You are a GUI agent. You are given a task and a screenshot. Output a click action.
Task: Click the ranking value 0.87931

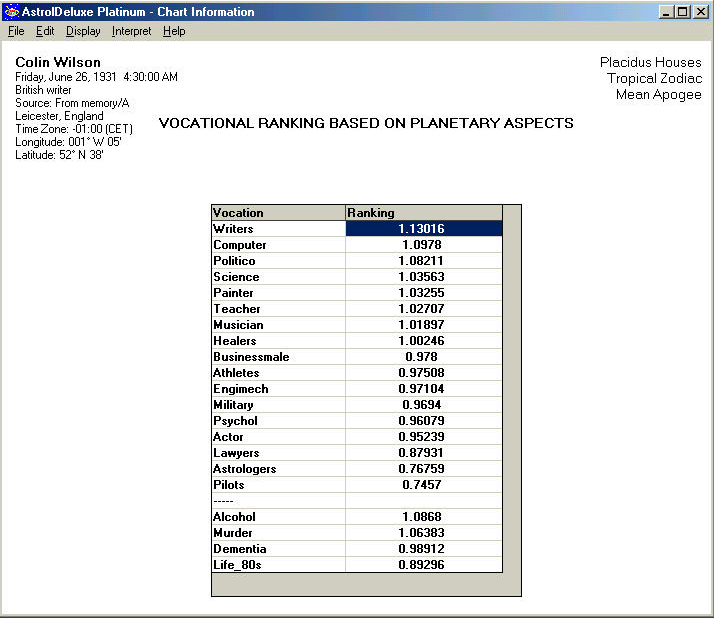(x=424, y=453)
